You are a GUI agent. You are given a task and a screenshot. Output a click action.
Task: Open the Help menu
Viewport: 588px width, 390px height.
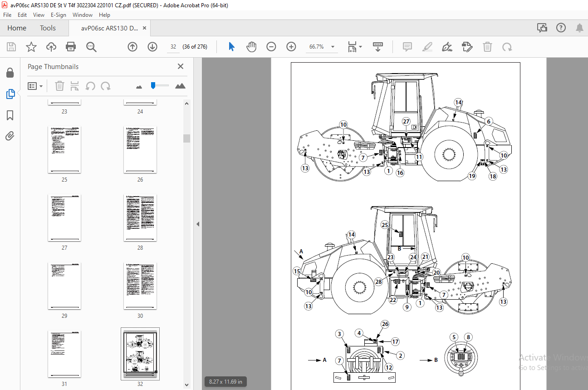tap(104, 15)
